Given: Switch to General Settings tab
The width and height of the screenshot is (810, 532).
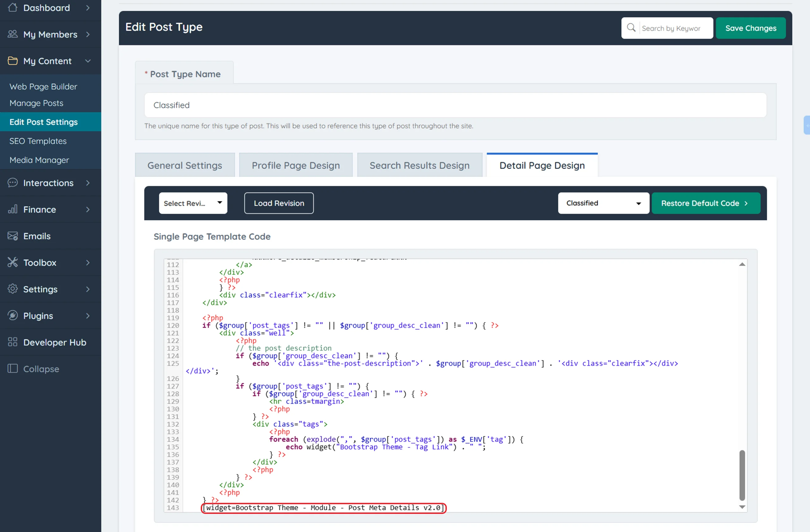Looking at the screenshot, I should 184,166.
